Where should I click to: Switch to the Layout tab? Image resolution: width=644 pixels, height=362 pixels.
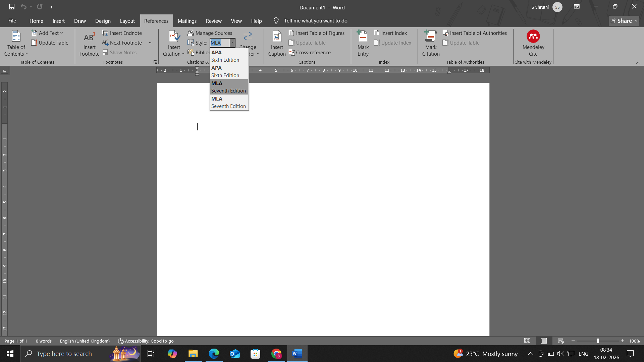[x=127, y=21]
